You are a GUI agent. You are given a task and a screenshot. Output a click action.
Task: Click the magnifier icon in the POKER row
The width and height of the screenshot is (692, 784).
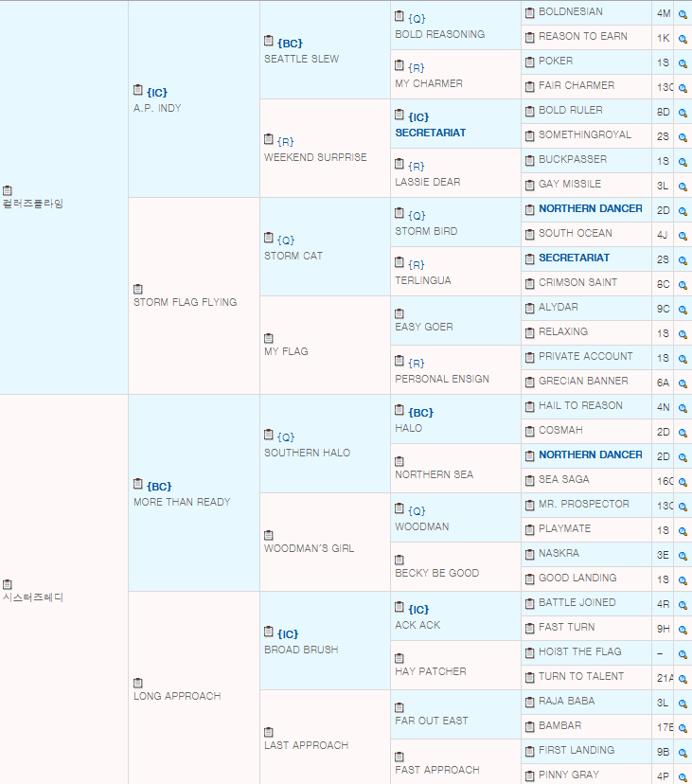683,63
